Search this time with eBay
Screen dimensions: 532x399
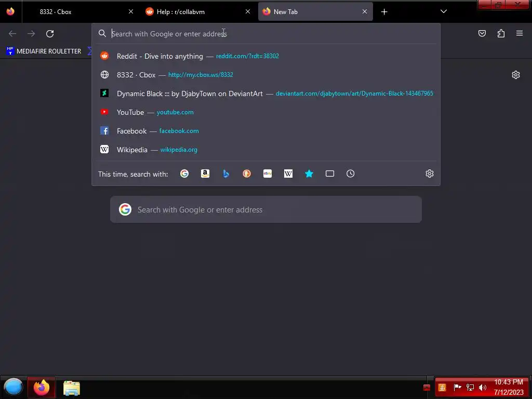point(268,174)
